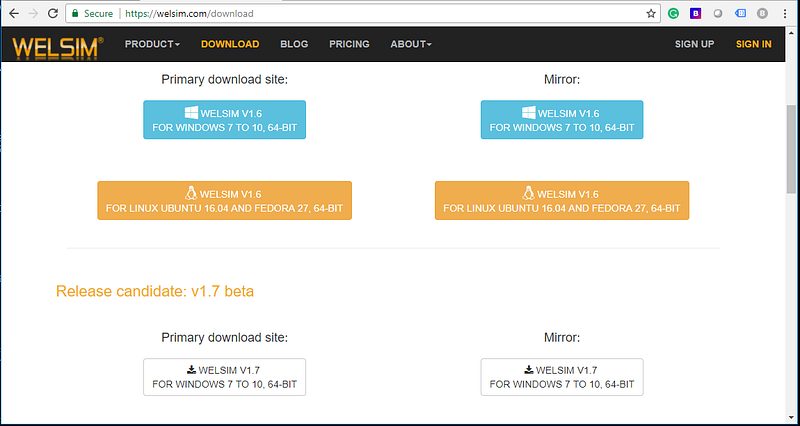Image resolution: width=800 pixels, height=426 pixels.
Task: Click SIGN IN in the navbar
Action: (754, 44)
